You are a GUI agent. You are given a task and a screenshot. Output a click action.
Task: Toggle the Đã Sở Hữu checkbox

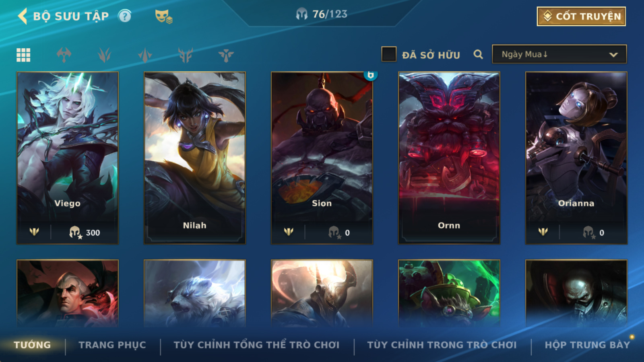389,54
